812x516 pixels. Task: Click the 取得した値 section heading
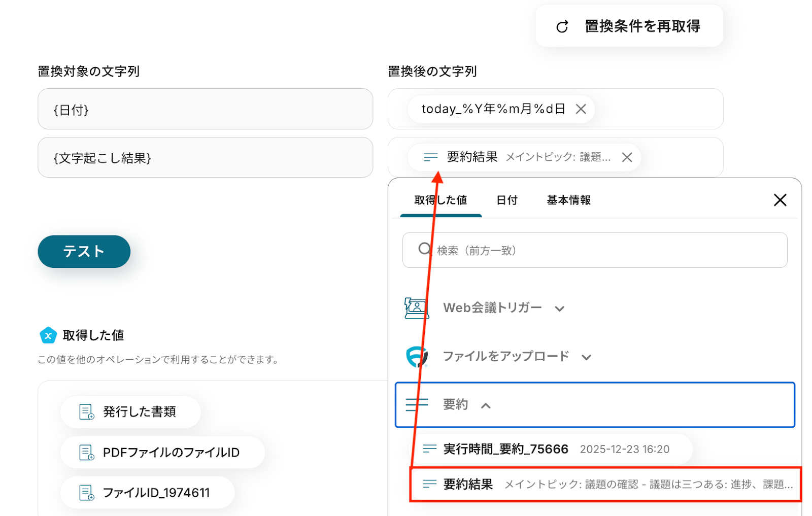[93, 335]
